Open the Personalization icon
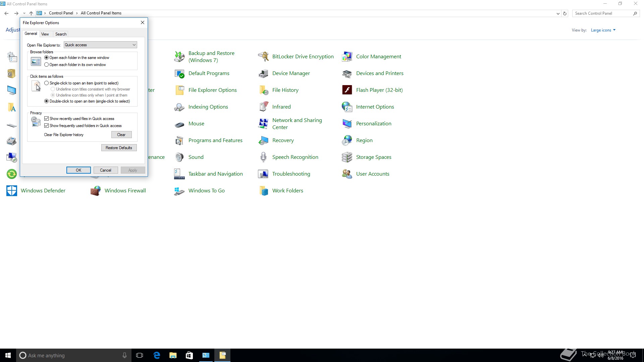Screen dimensions: 644x362 (347, 124)
